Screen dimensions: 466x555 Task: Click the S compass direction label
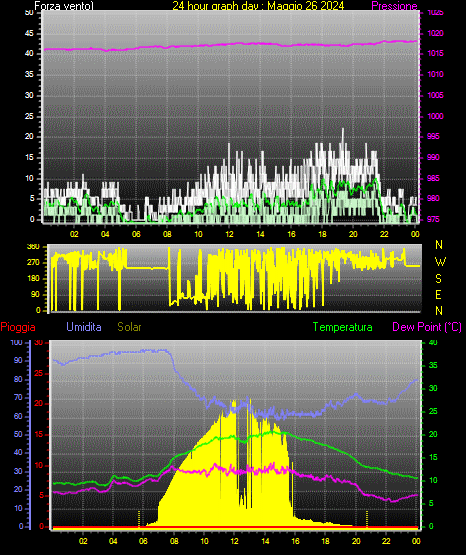click(x=438, y=279)
